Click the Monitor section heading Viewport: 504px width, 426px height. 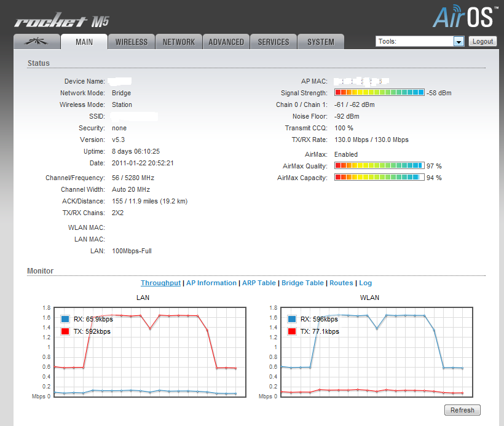pos(40,270)
